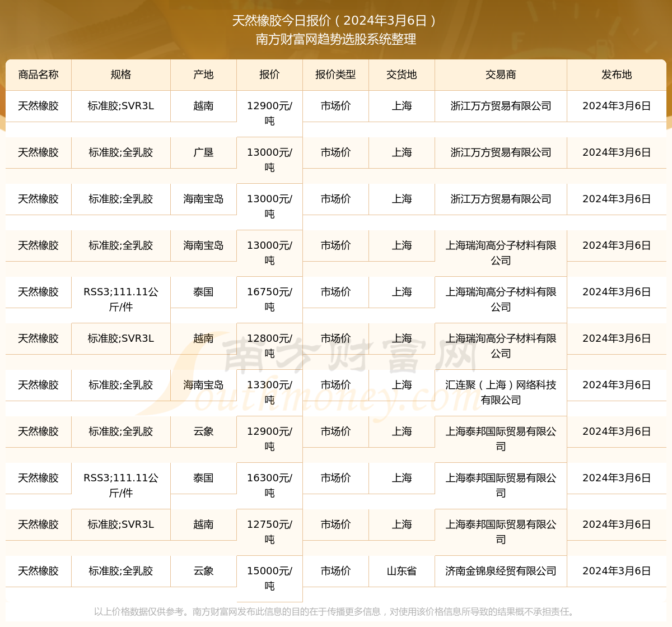
Task: Select the 产地 column header
Action: [x=203, y=75]
